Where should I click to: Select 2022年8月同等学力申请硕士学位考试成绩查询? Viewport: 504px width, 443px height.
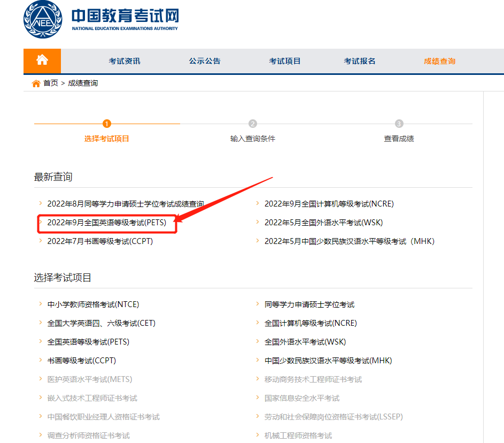point(125,204)
